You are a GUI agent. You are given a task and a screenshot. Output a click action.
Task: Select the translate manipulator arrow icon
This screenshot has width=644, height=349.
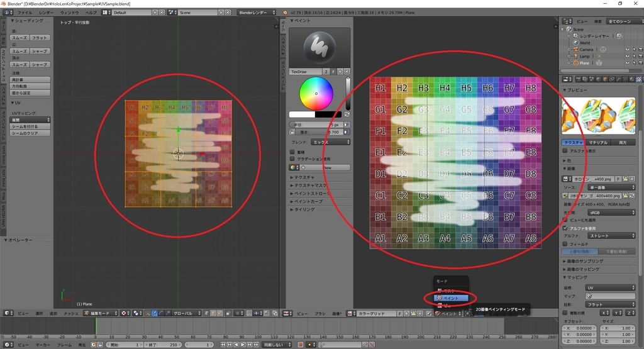click(154, 313)
